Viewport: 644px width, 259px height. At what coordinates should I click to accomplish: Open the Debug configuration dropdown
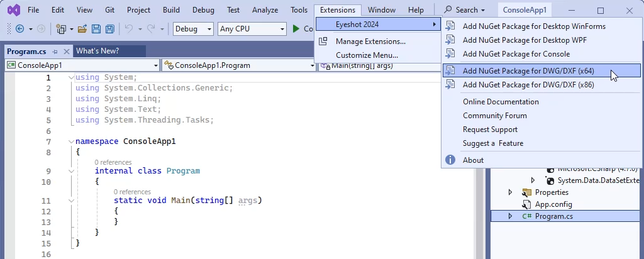coord(192,29)
